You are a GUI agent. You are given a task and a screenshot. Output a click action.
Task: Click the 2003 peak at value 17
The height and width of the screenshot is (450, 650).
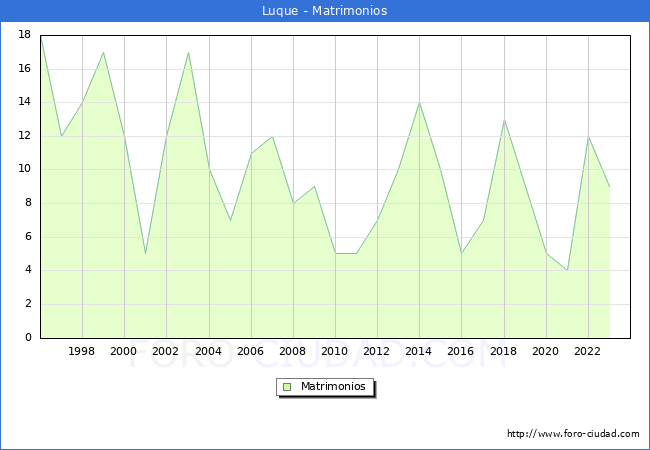(188, 53)
